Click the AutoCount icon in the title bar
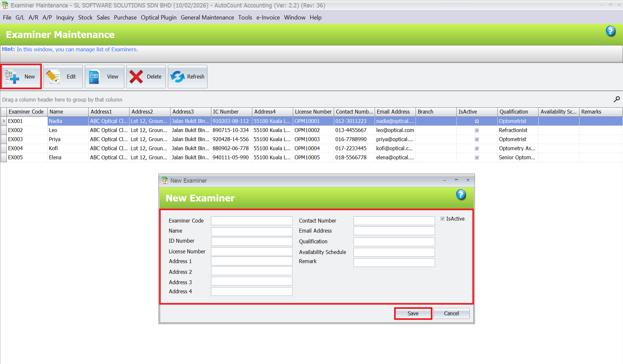Image resolution: width=623 pixels, height=364 pixels. [5, 5]
